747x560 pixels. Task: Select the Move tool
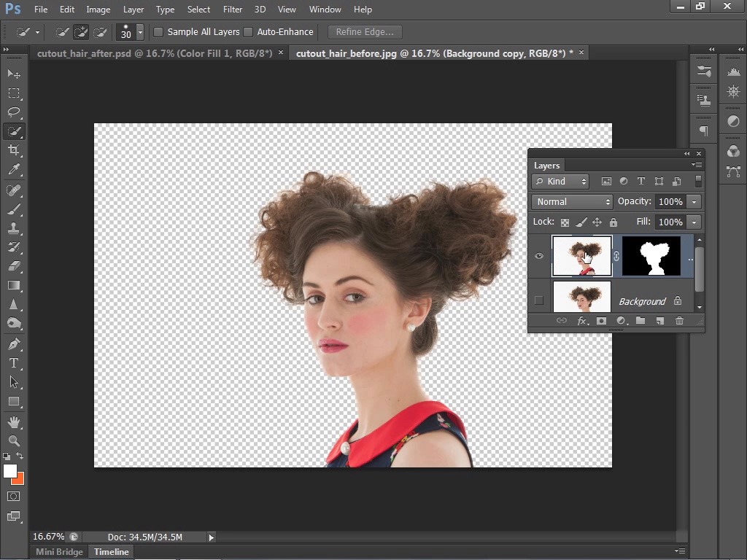click(x=14, y=74)
